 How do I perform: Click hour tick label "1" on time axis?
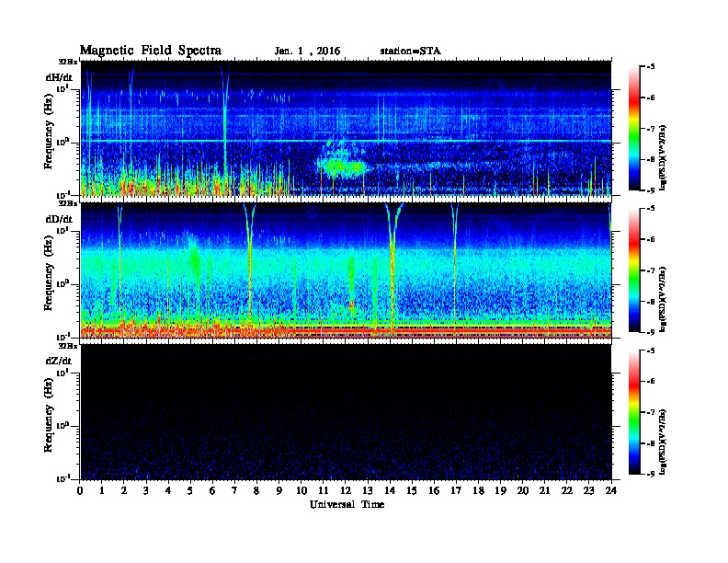[x=102, y=490]
